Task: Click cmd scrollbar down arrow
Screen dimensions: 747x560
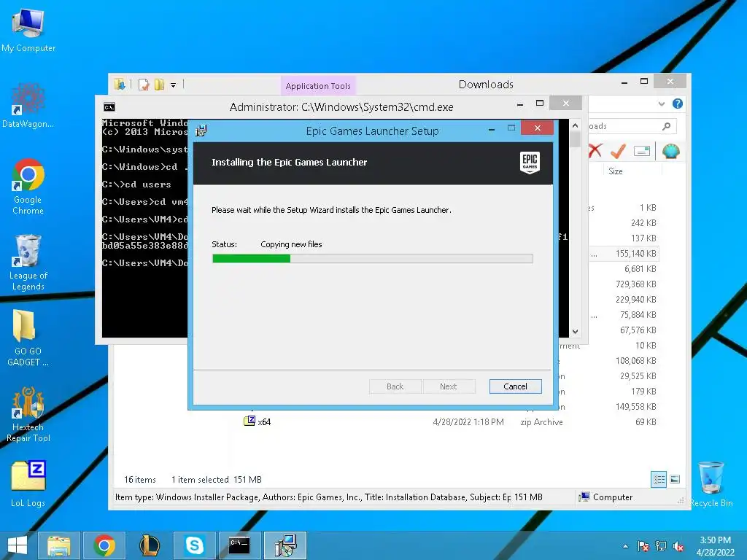Action: [575, 332]
